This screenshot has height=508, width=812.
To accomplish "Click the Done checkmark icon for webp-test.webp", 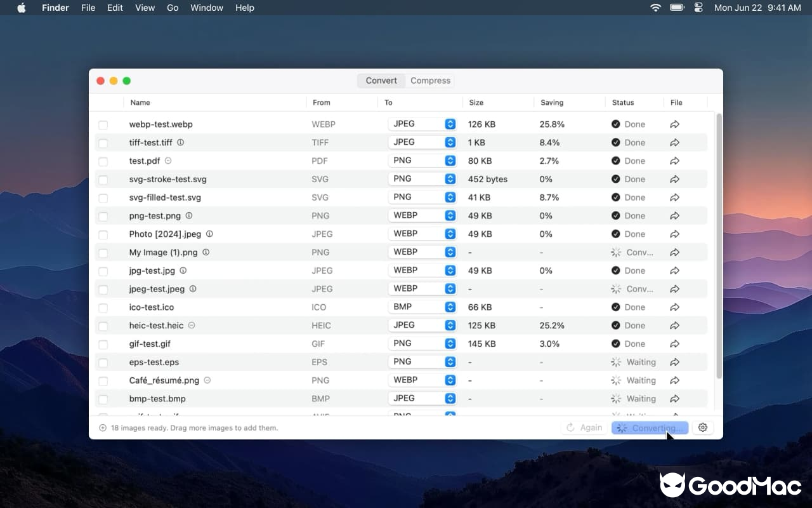I will 615,124.
